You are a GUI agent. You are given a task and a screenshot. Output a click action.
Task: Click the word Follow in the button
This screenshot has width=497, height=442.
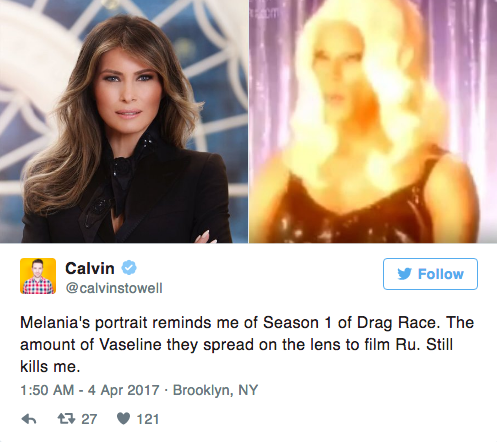[x=441, y=274]
